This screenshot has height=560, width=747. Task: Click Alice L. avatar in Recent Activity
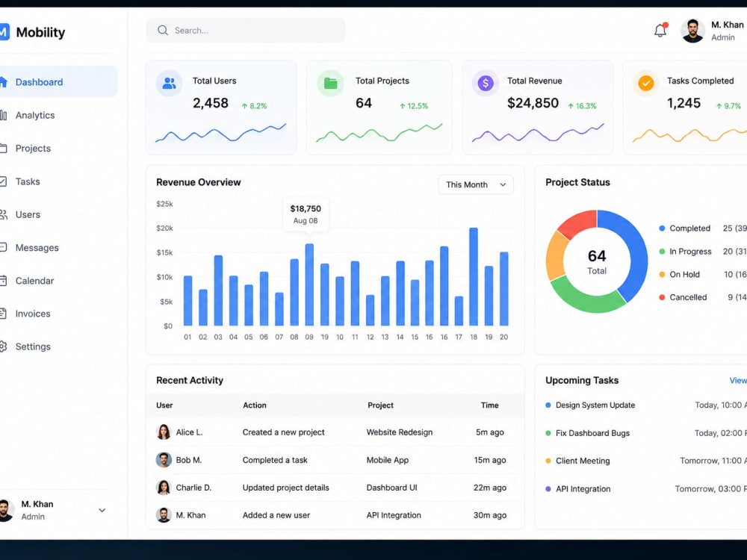[164, 432]
